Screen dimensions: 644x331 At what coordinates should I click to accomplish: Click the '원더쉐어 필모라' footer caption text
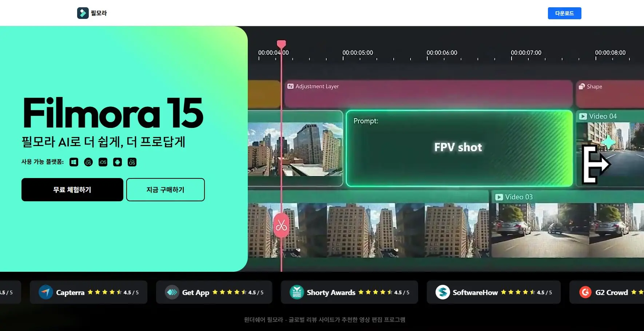(x=263, y=320)
